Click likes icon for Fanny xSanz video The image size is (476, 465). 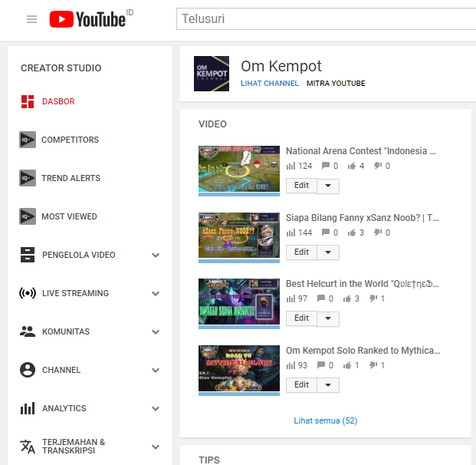[352, 232]
